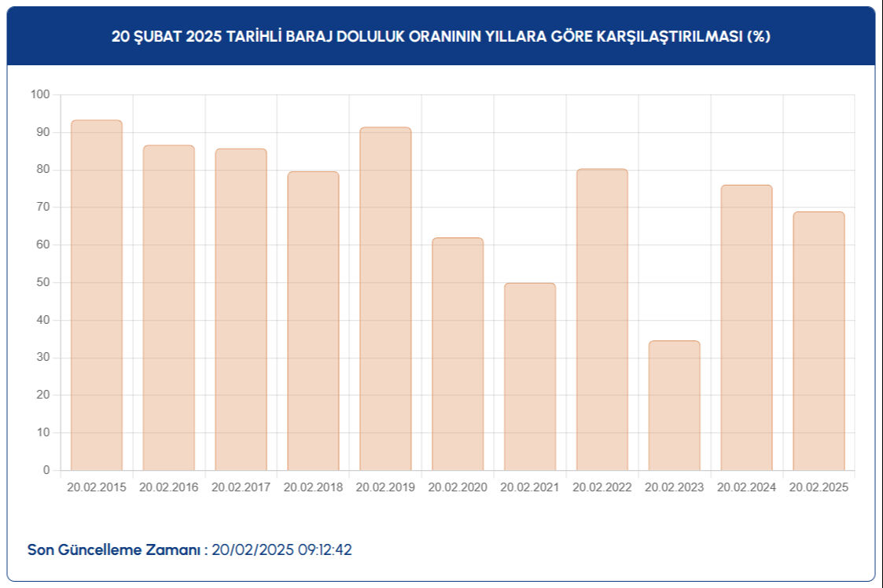Viewport: 883px width, 588px height.
Task: Click the 20.02.2016 bar
Action: point(169,307)
